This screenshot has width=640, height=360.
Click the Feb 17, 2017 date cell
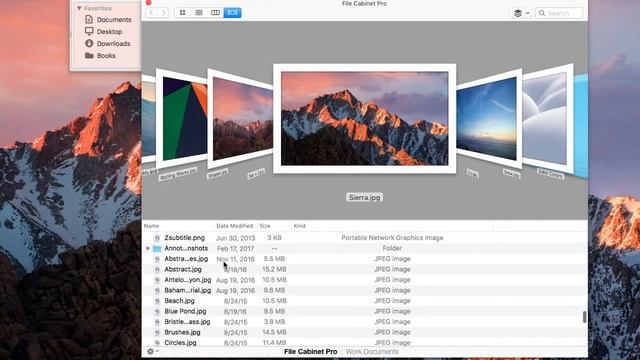[x=236, y=249]
